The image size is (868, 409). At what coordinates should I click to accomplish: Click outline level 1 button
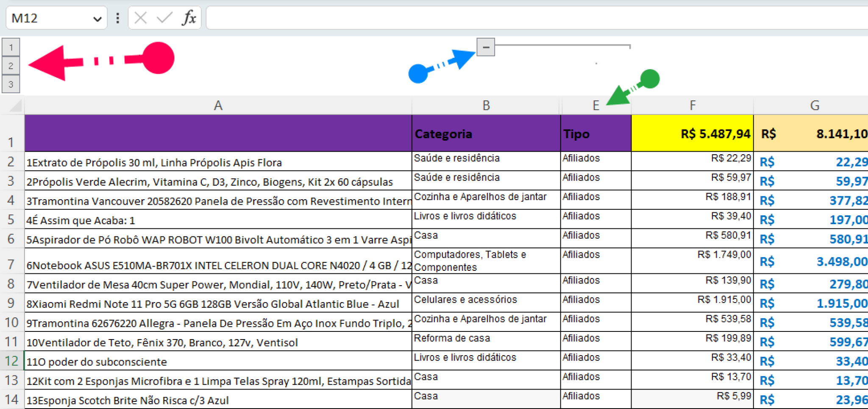[x=11, y=47]
